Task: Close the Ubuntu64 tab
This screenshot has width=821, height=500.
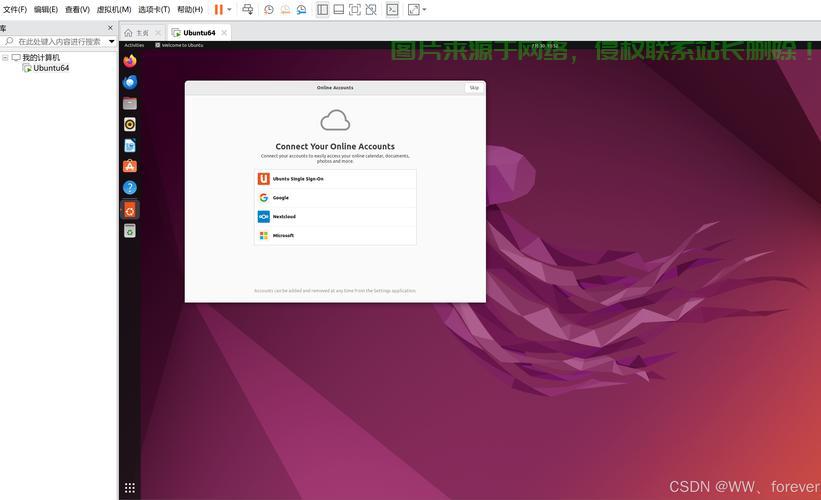Action: click(x=224, y=32)
